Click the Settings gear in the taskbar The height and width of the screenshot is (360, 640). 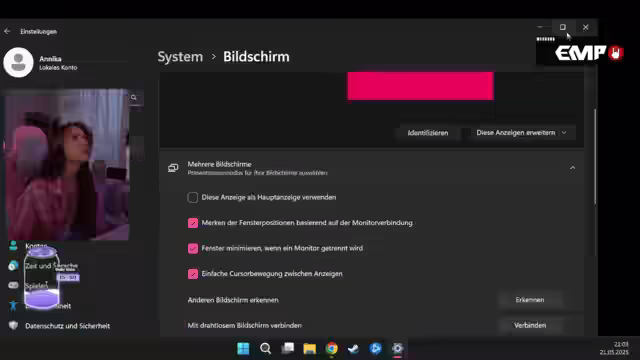coord(398,349)
